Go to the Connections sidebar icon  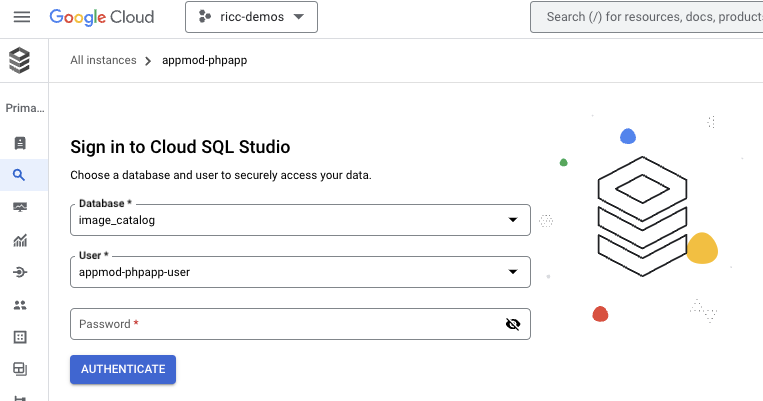(20, 272)
